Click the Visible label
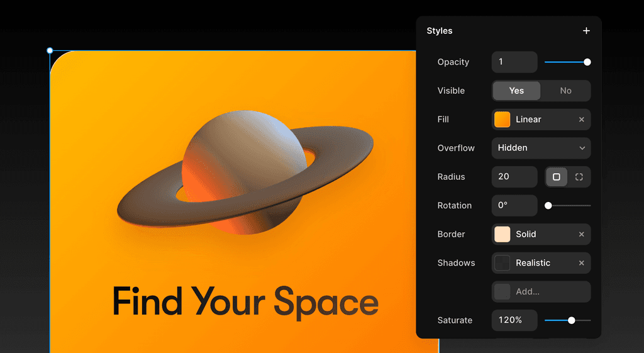Image resolution: width=644 pixels, height=353 pixels. tap(451, 91)
